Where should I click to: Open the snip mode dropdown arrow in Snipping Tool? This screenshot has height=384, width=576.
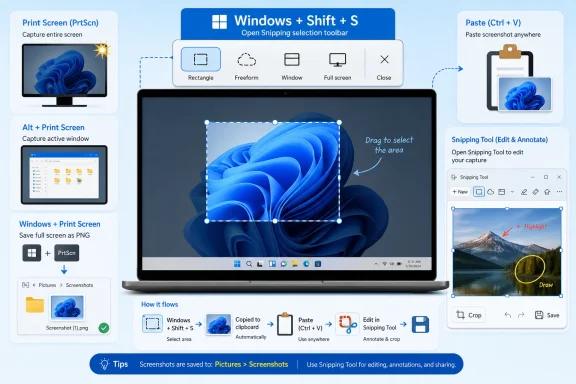(x=512, y=192)
